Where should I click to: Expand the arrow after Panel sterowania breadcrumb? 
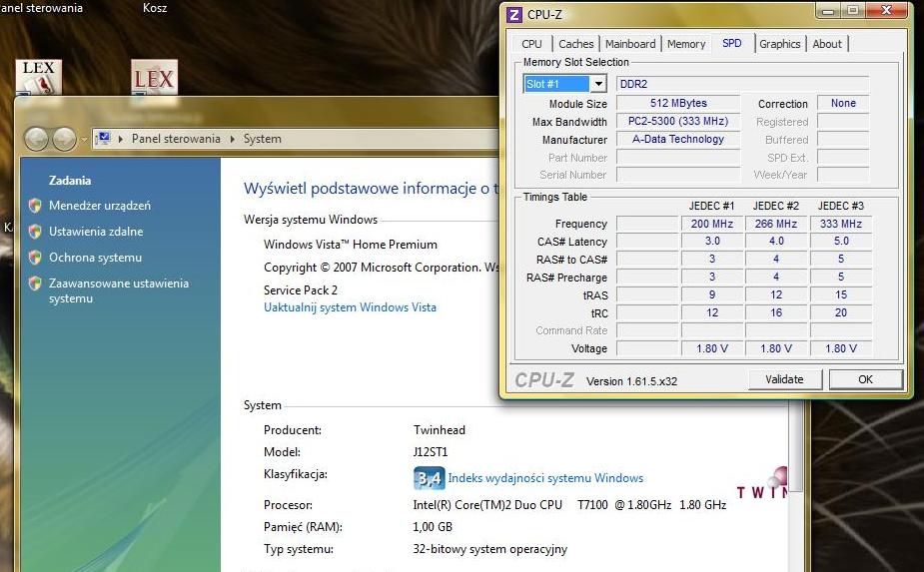[232, 139]
